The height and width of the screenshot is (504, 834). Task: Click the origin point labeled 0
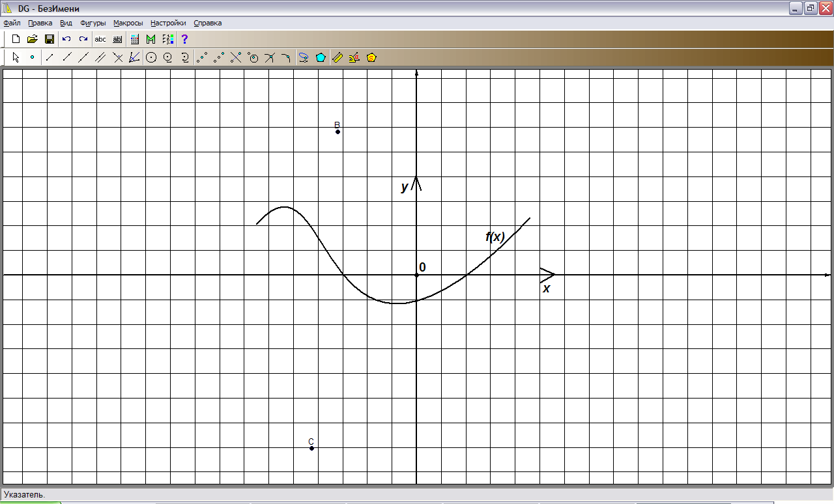click(417, 275)
